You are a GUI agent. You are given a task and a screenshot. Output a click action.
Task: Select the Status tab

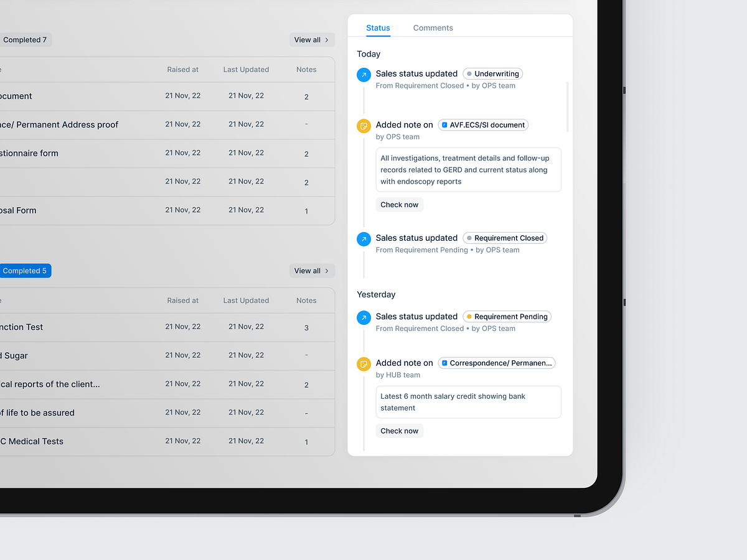pyautogui.click(x=378, y=27)
